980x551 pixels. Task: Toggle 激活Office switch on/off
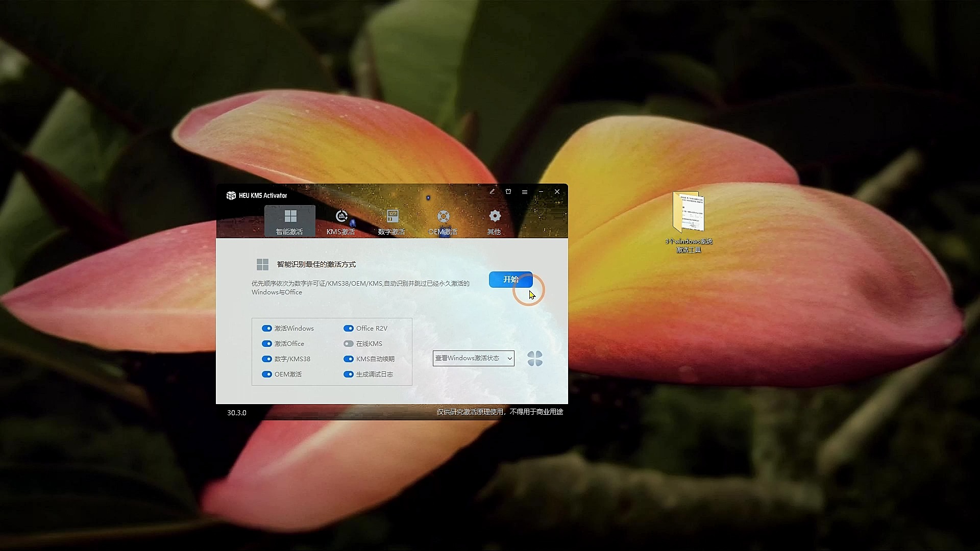click(x=266, y=343)
